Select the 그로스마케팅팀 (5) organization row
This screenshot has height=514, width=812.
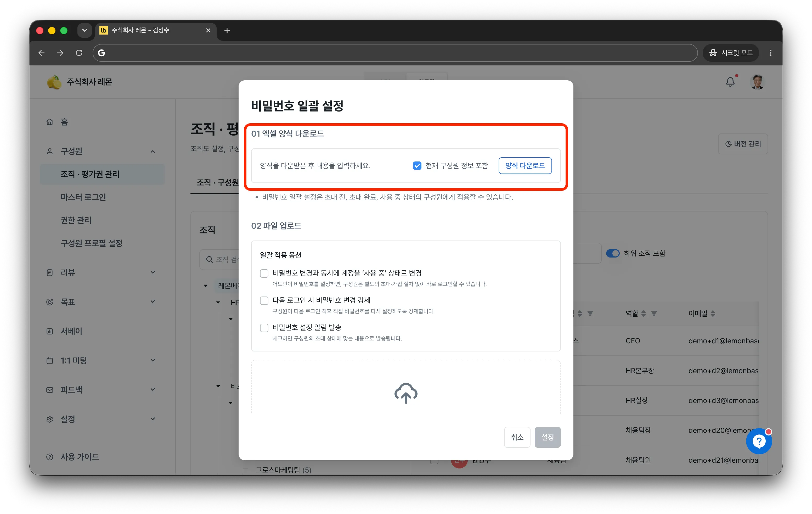coord(283,470)
